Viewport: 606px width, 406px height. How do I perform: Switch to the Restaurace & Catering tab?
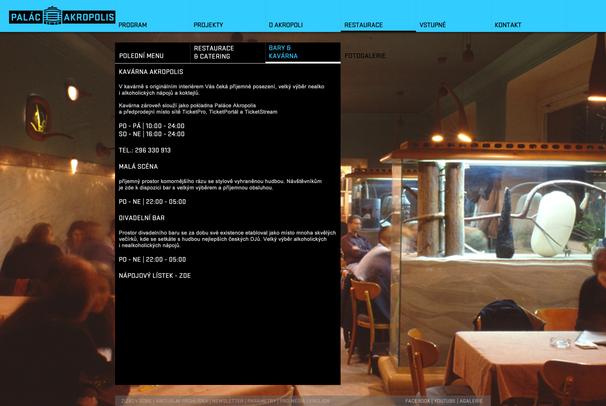point(214,52)
